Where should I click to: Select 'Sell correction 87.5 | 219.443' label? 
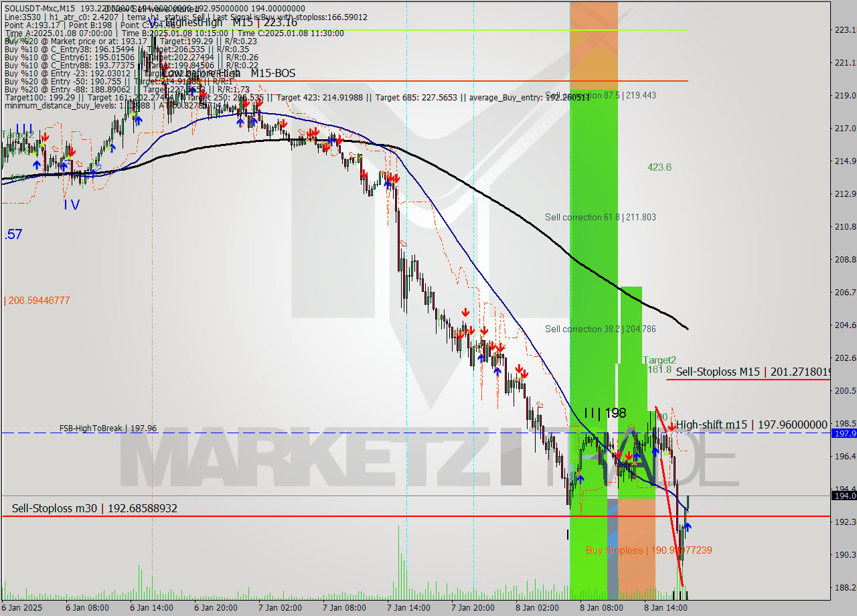point(601,95)
